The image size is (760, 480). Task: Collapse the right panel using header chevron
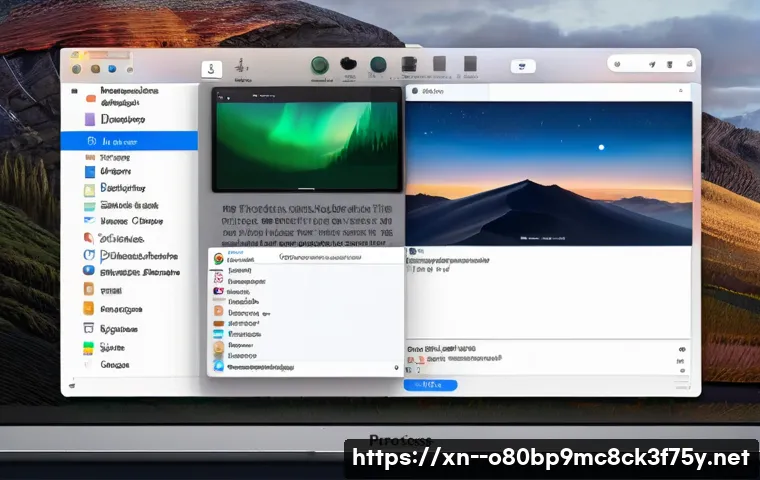coord(682,91)
